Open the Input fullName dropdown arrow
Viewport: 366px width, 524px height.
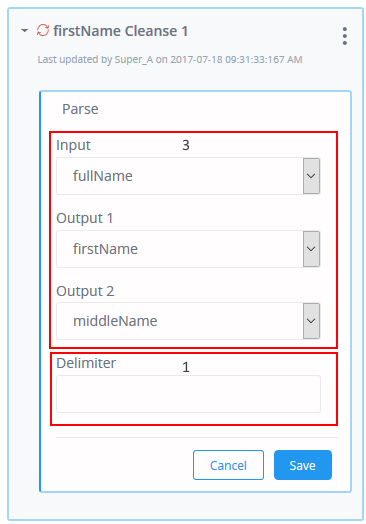pos(311,176)
